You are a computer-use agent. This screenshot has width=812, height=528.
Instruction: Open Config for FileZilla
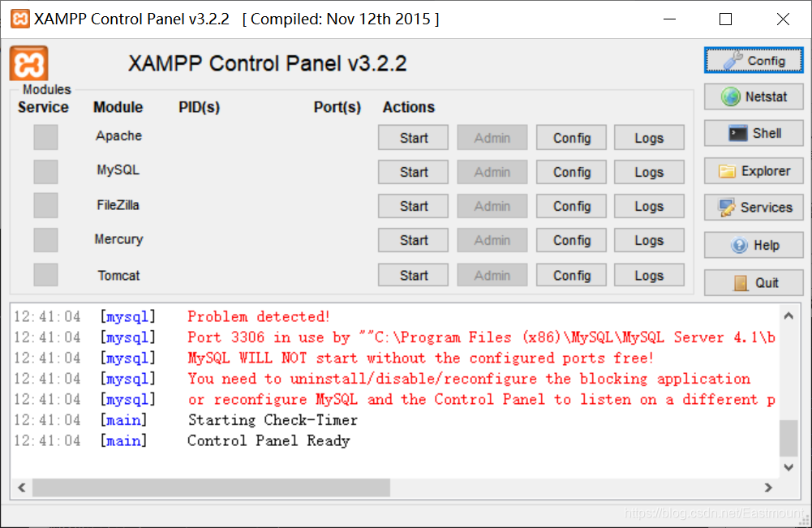571,206
